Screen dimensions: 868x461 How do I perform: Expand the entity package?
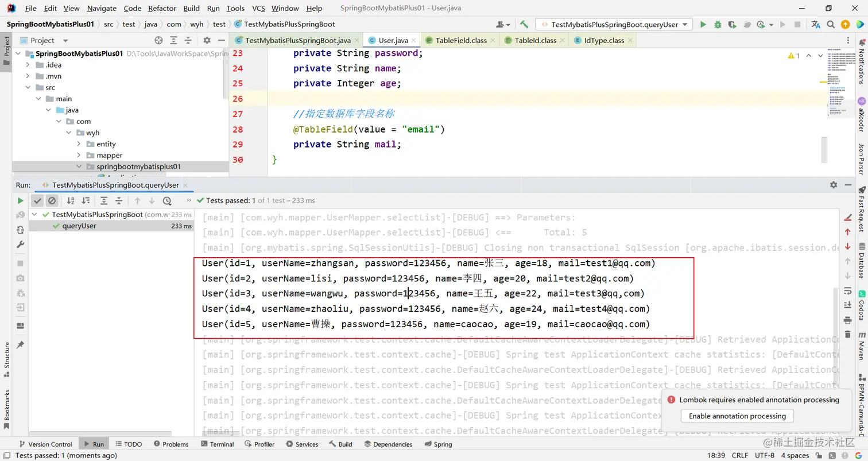tap(79, 144)
